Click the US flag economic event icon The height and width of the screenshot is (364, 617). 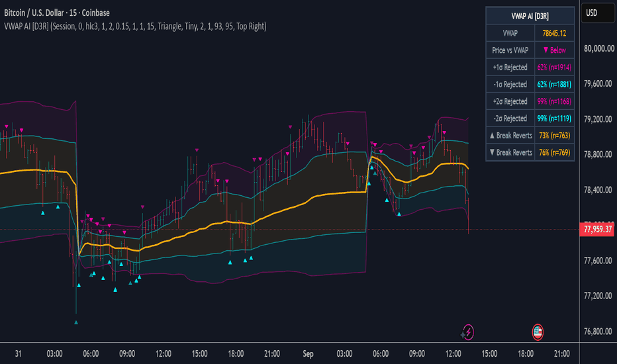coord(538,332)
